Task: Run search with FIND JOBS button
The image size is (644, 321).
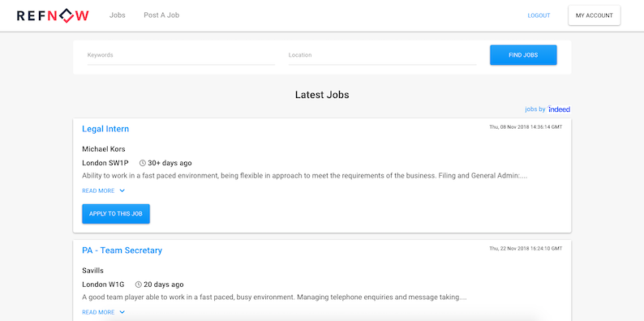Action: 523,55
